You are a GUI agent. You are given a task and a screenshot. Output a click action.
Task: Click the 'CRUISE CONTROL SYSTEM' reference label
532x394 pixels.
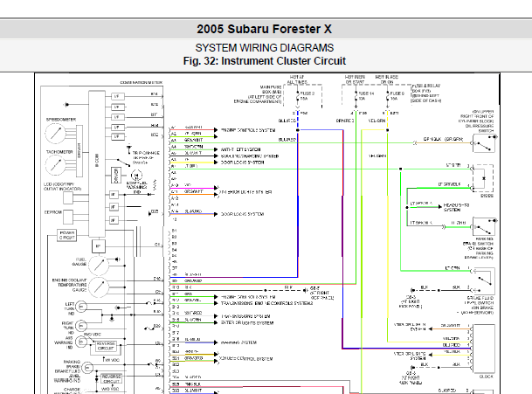coord(246,359)
